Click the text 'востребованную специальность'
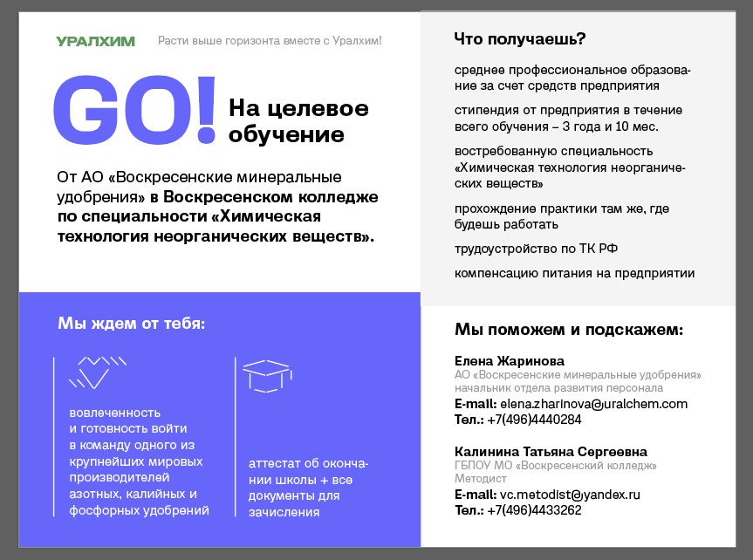753x560 pixels. point(554,151)
